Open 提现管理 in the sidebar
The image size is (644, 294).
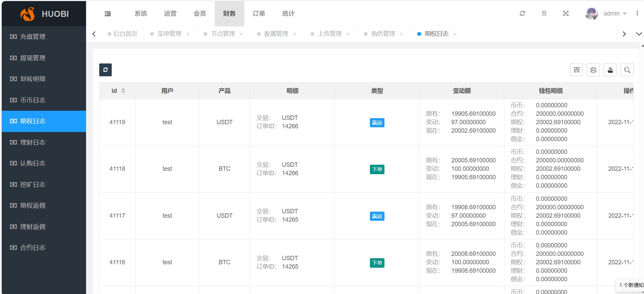coord(33,58)
